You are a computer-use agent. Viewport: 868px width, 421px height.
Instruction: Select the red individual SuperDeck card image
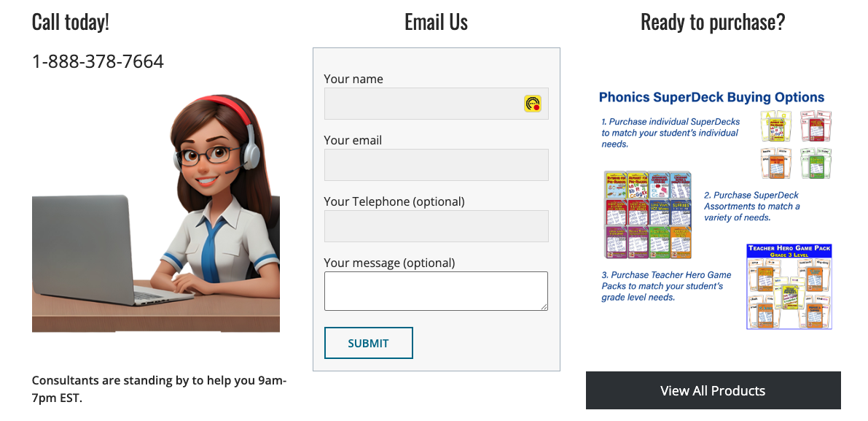816,126
